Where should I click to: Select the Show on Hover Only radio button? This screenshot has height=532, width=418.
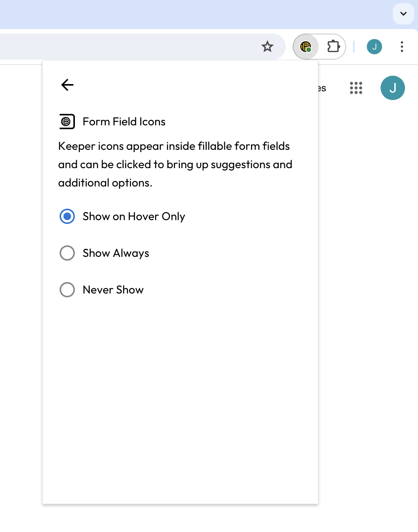click(67, 216)
